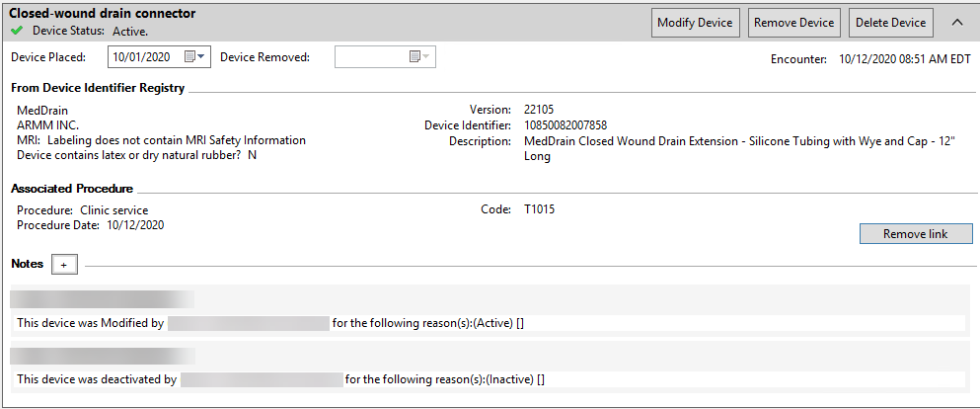Image resolution: width=980 pixels, height=409 pixels.
Task: Click the green Device Status checkmark
Action: [17, 31]
